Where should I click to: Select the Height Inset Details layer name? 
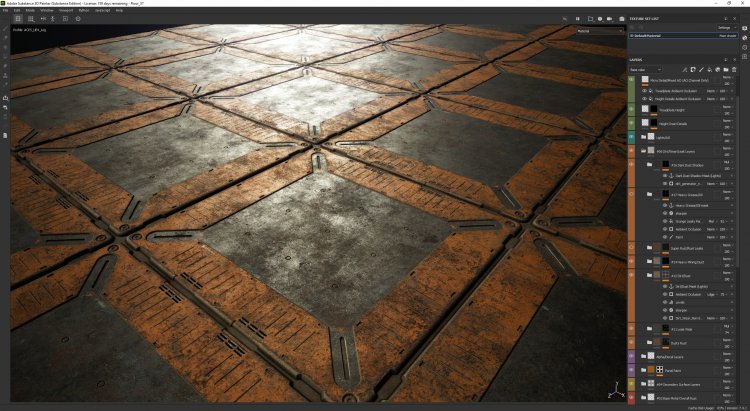pos(673,123)
